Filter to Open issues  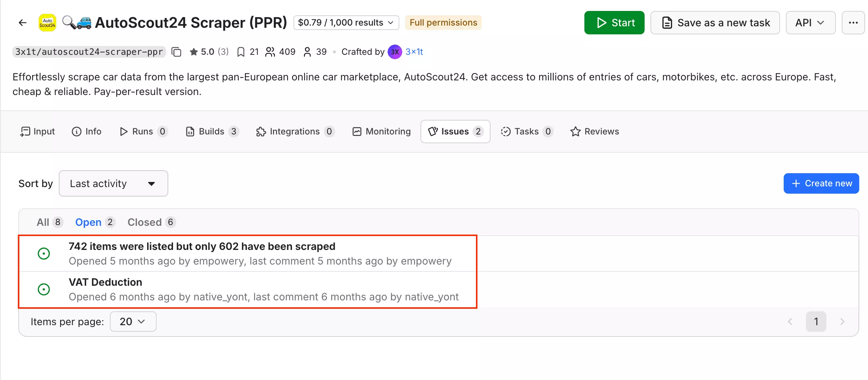(95, 222)
